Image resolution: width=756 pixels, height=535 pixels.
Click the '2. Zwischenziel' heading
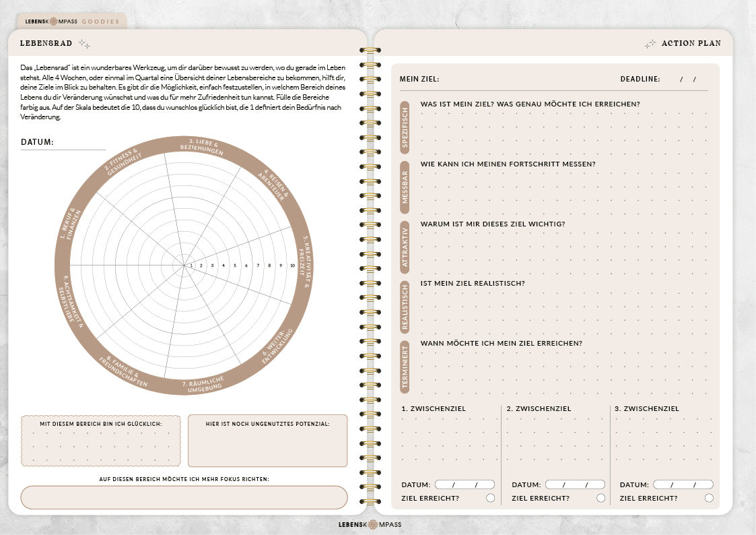click(x=539, y=408)
